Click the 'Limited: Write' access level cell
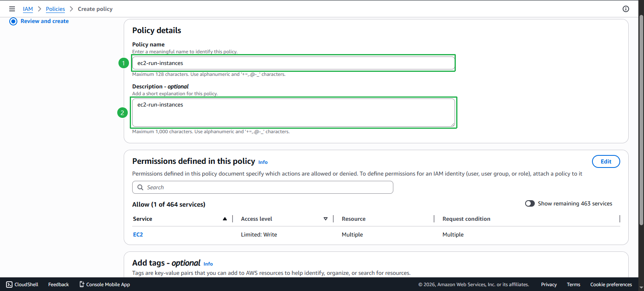This screenshot has height=291, width=644. pyautogui.click(x=259, y=234)
